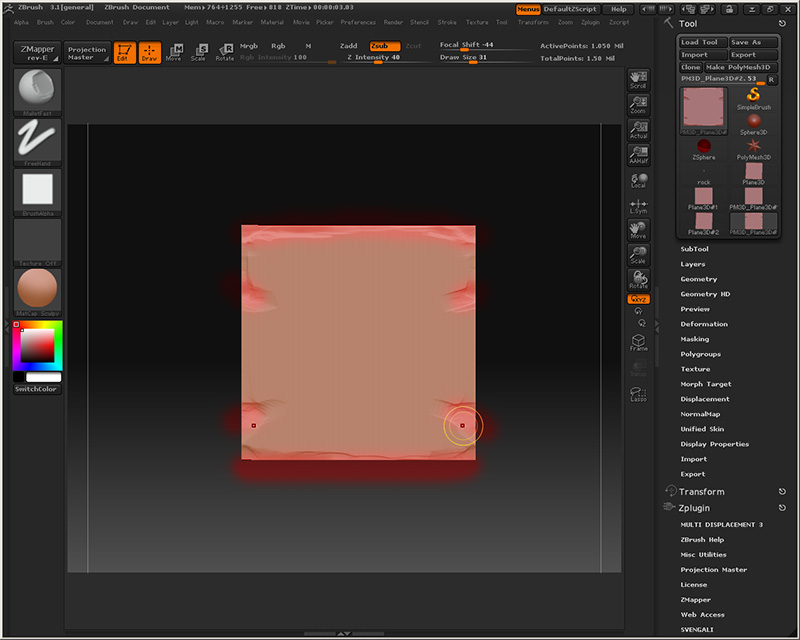Screen dimensions: 800x640
Task: Pick a color in the color picker square
Action: 37,346
